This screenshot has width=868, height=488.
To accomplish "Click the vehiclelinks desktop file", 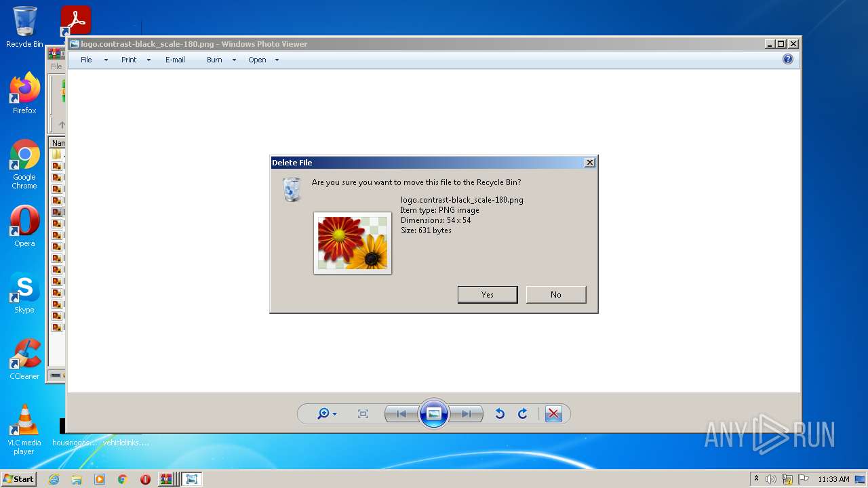I will [x=126, y=443].
